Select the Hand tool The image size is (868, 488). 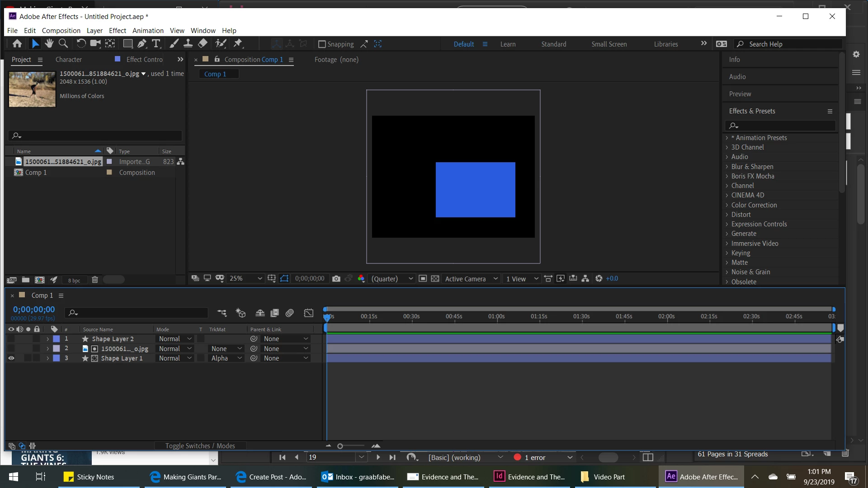[x=49, y=43]
